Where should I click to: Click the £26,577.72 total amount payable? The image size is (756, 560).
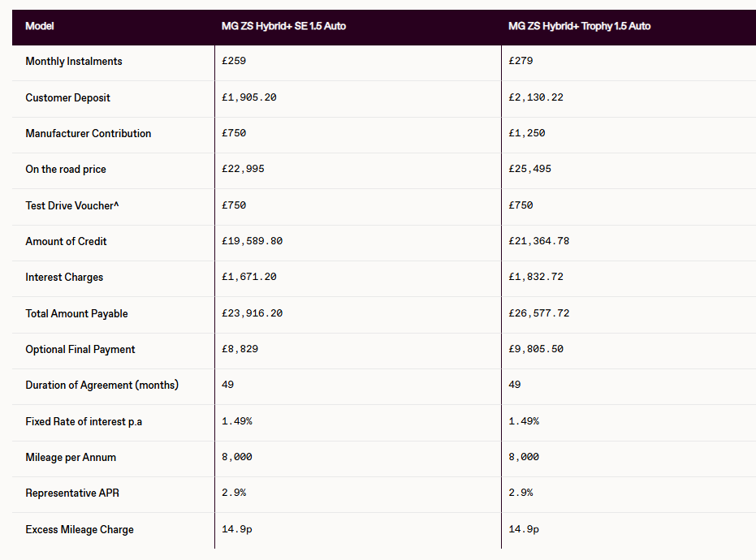[x=539, y=313]
